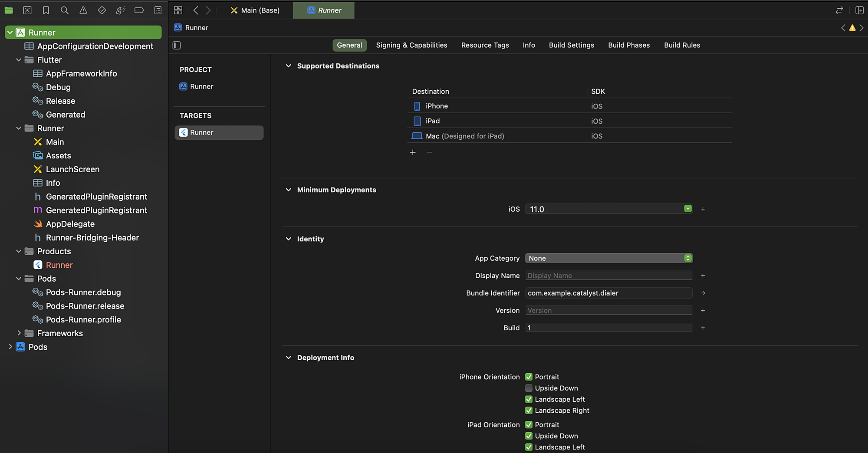Image resolution: width=868 pixels, height=453 pixels.
Task: Uncheck iPhone Landscape Right orientation
Action: tap(529, 411)
